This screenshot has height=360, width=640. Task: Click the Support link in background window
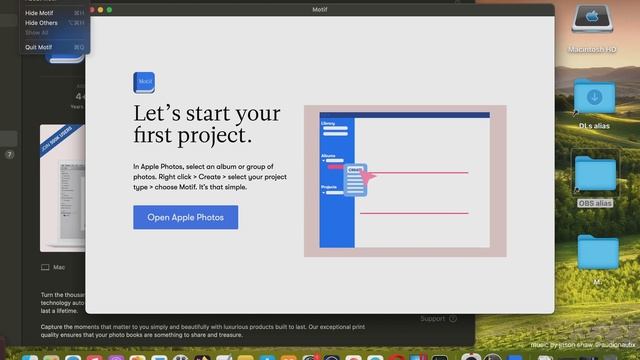coord(438,319)
